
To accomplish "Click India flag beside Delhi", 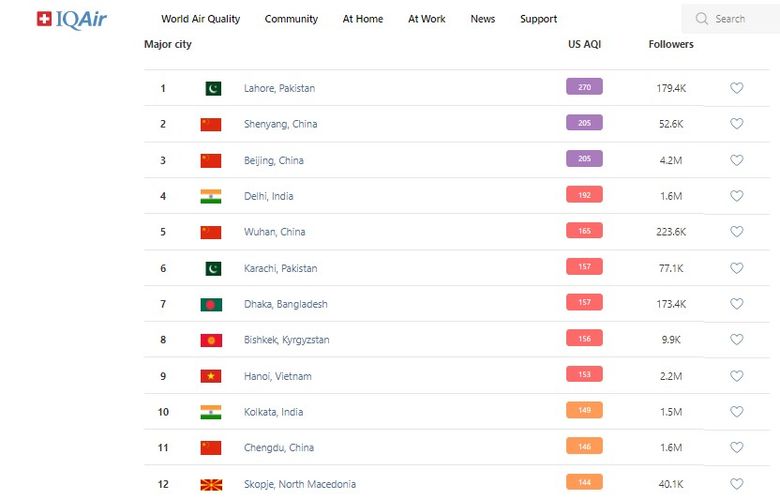I will [x=211, y=196].
